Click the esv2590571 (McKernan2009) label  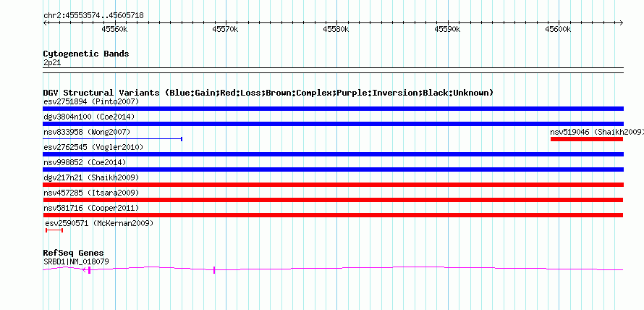coord(99,223)
